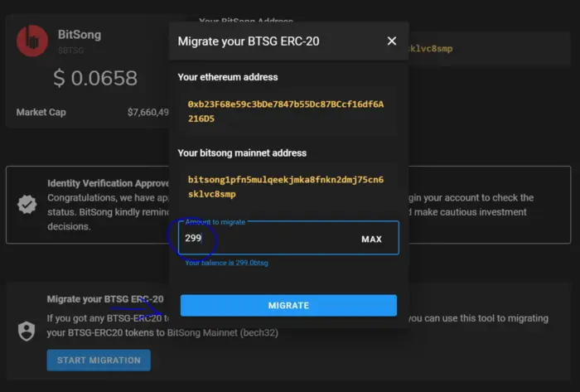Set amount using the MAX button
Screen dimensions: 580x392
[x=371, y=240]
